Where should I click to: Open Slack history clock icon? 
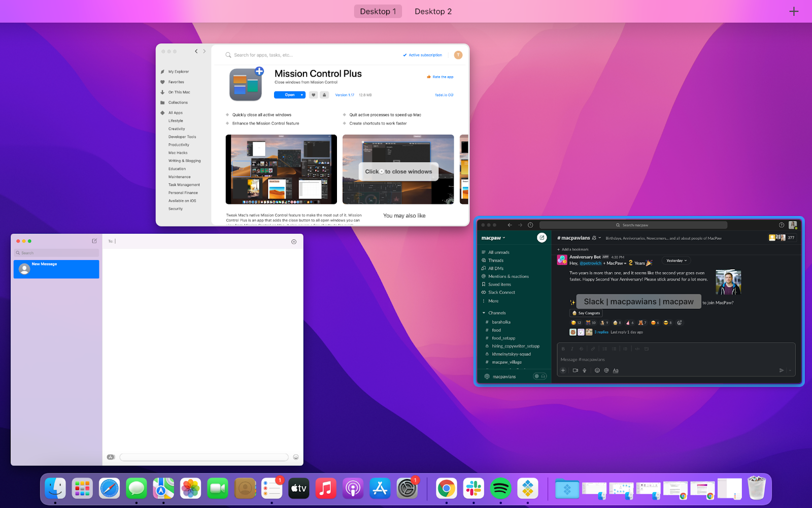[530, 225]
